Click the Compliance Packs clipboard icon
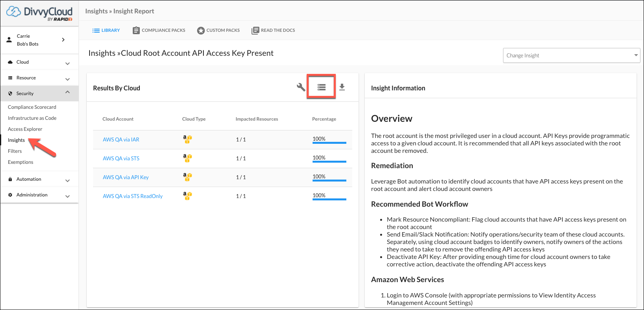Screen dimensions: 644x310 pos(136,30)
